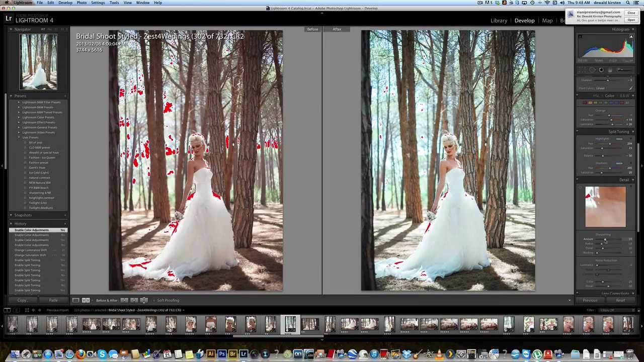This screenshot has height=362, width=644.
Task: Expand Lightroom Color Presets folder
Action: click(19, 117)
